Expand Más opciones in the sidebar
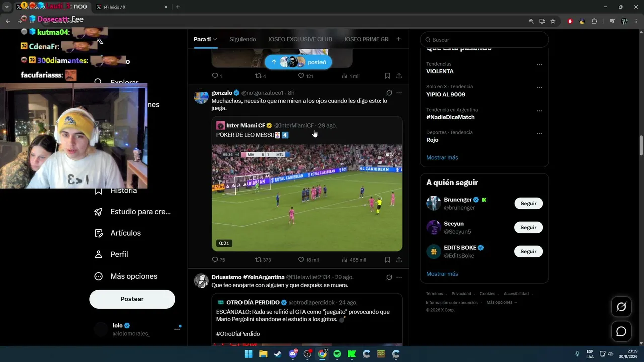This screenshot has width=644, height=362. tap(126, 276)
